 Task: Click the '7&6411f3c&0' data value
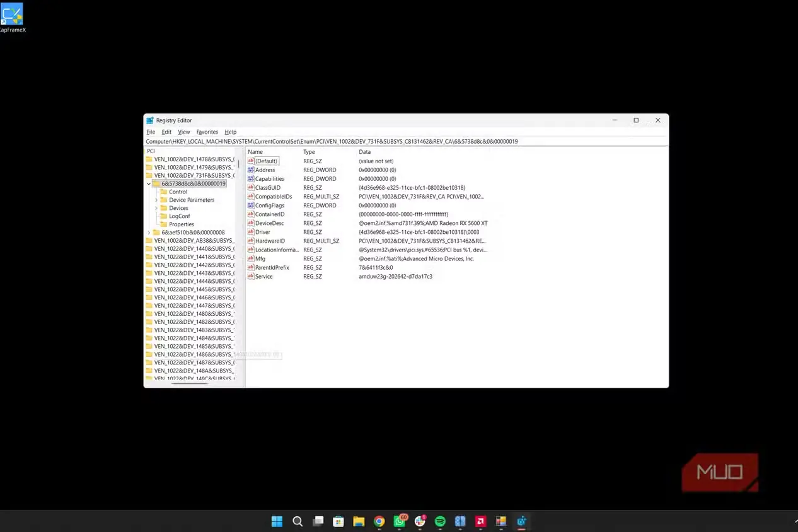[376, 268]
